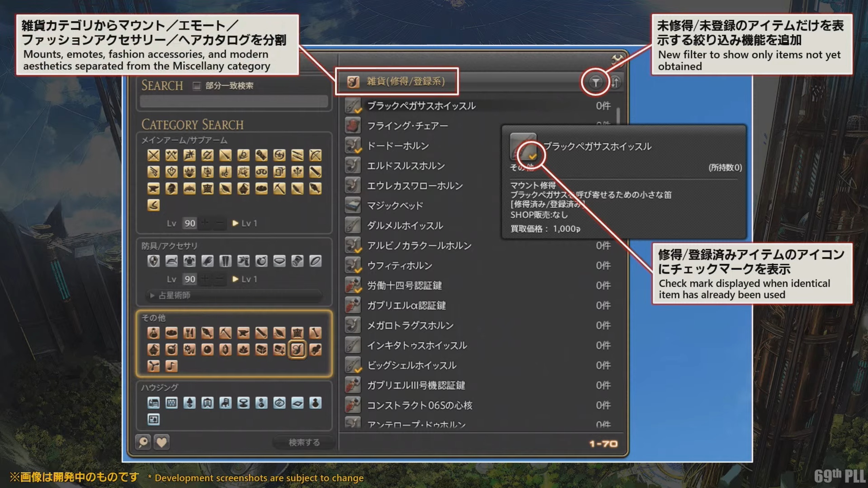Select ブラックペガサスホイッスル list entry

(x=421, y=106)
